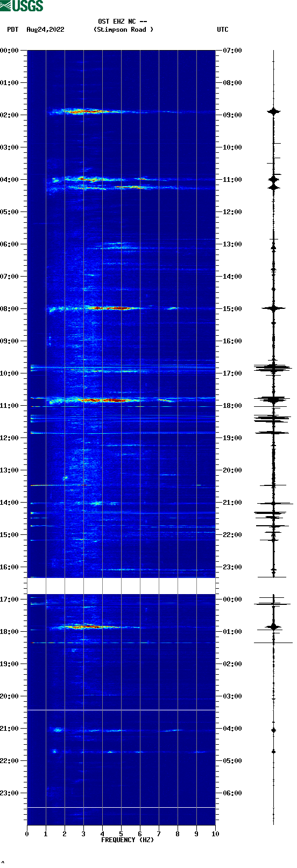The height and width of the screenshot is (868, 297).
Task: Click the 'OST EHZ NC --' station title
Action: click(123, 22)
